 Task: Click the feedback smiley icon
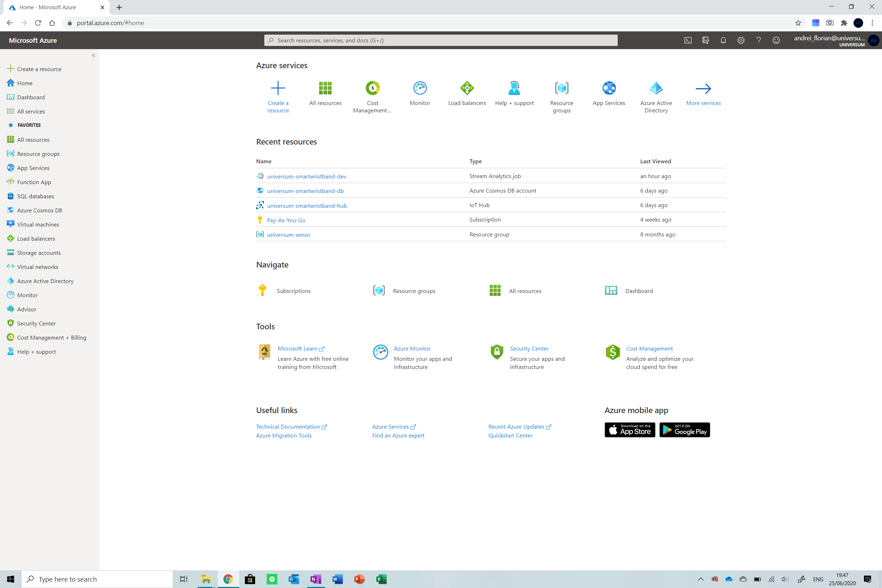click(776, 41)
